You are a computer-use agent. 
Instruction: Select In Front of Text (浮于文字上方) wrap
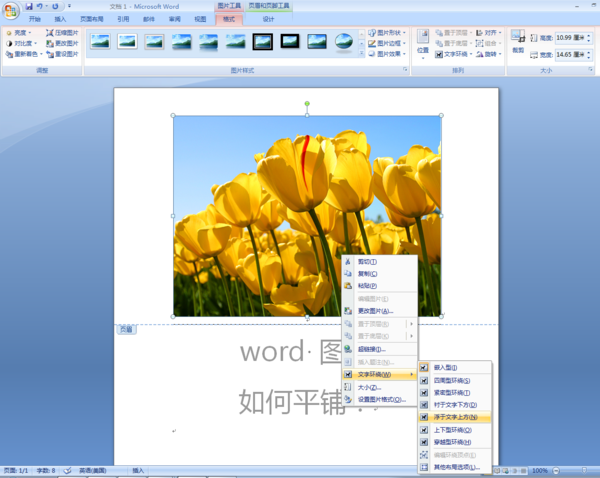(x=455, y=417)
